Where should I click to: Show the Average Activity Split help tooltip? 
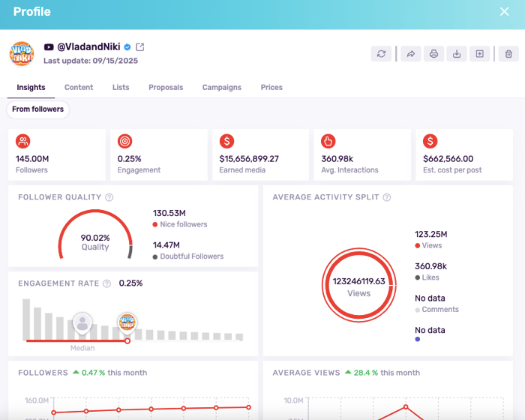click(x=387, y=197)
